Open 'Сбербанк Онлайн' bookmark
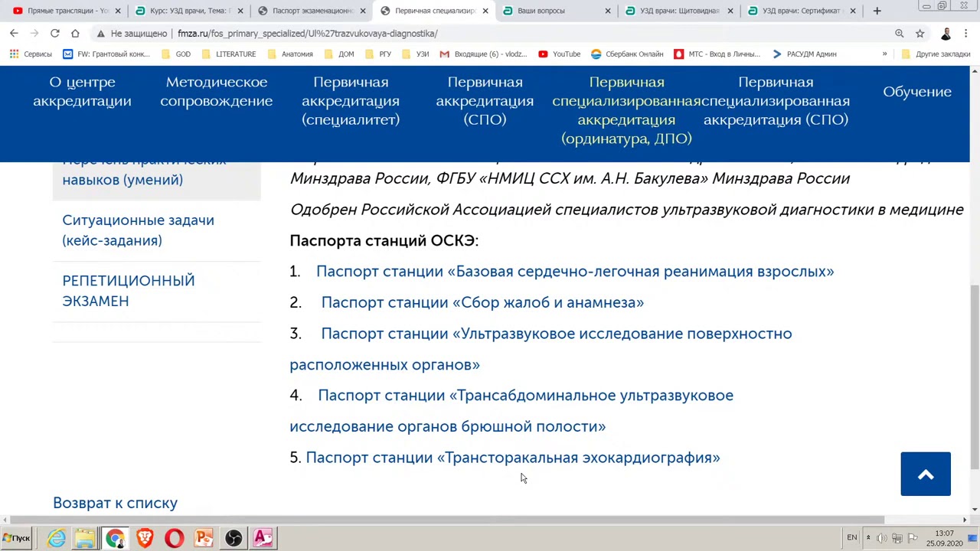Viewport: 980px width, 551px height. click(627, 54)
